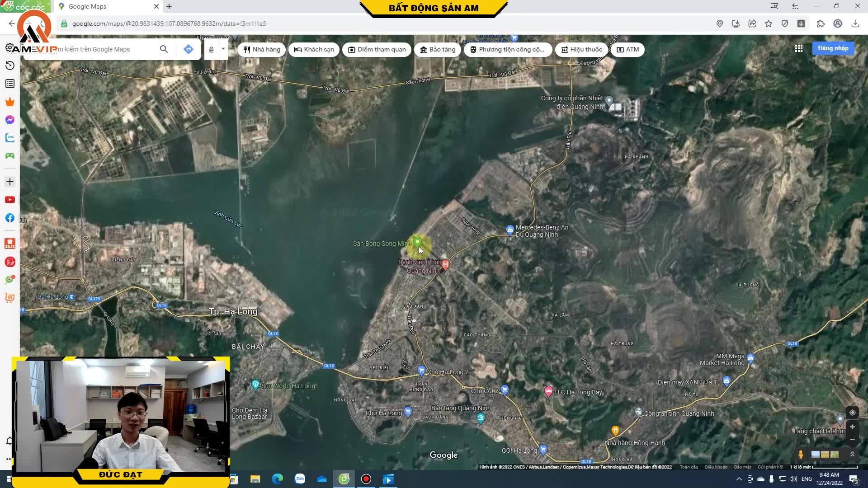868x488 pixels.
Task: Open the browser downloads tray icon
Action: tap(855, 23)
